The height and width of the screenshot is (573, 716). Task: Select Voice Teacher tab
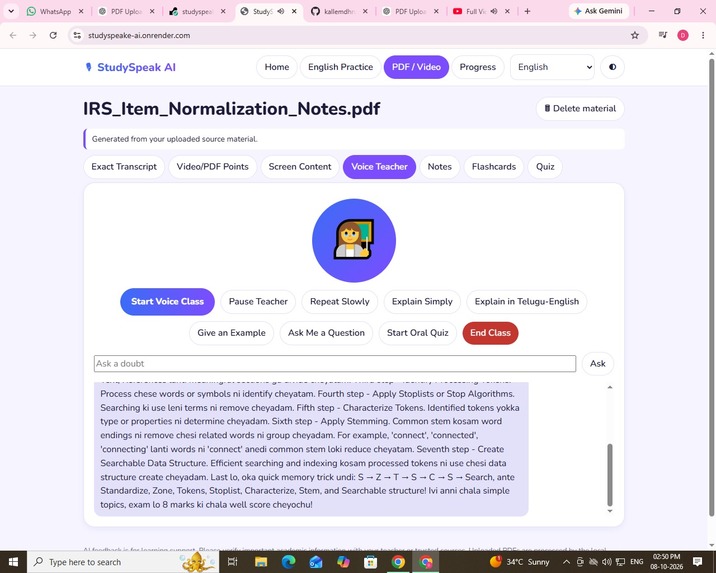pyautogui.click(x=379, y=167)
